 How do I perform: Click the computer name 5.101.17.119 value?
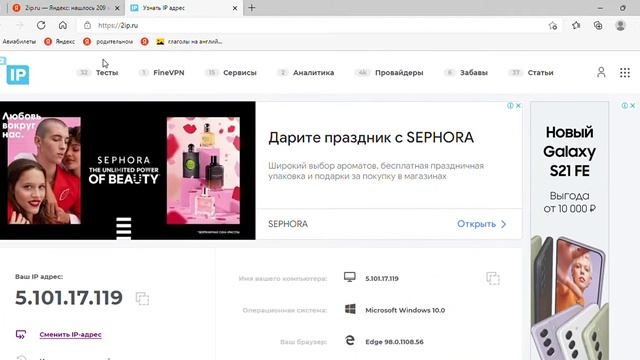[x=382, y=278]
